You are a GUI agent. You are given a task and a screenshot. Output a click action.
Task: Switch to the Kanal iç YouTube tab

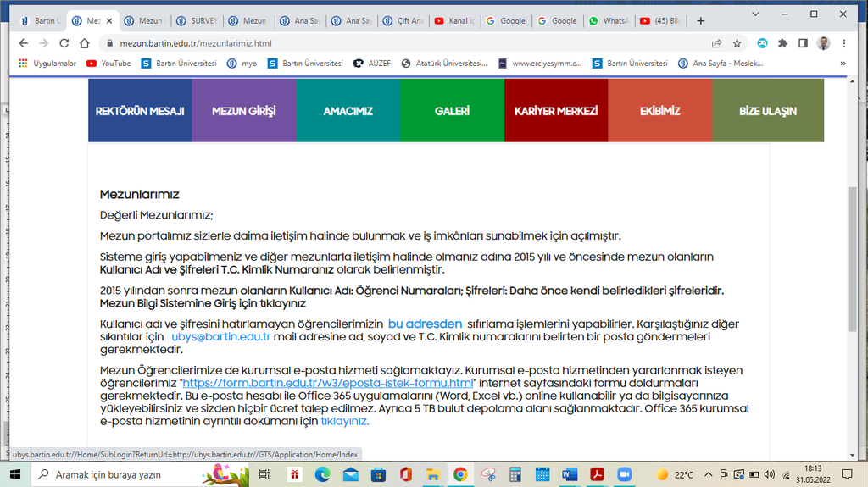455,21
